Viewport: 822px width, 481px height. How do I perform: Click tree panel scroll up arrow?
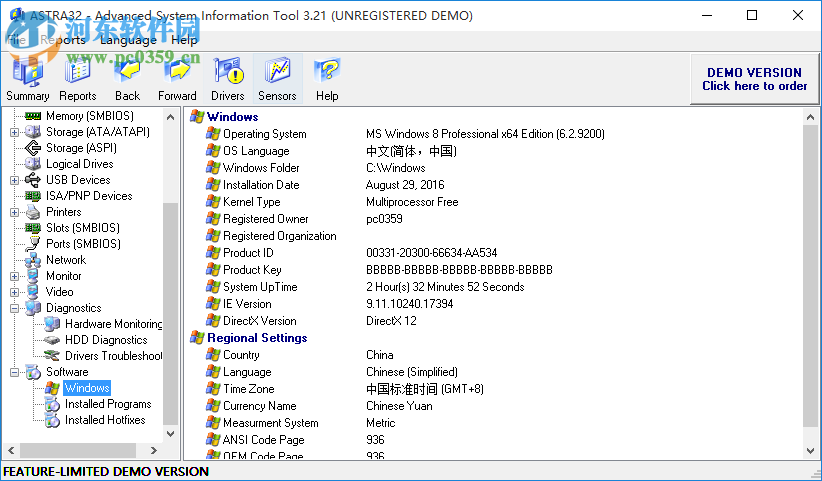click(x=170, y=117)
